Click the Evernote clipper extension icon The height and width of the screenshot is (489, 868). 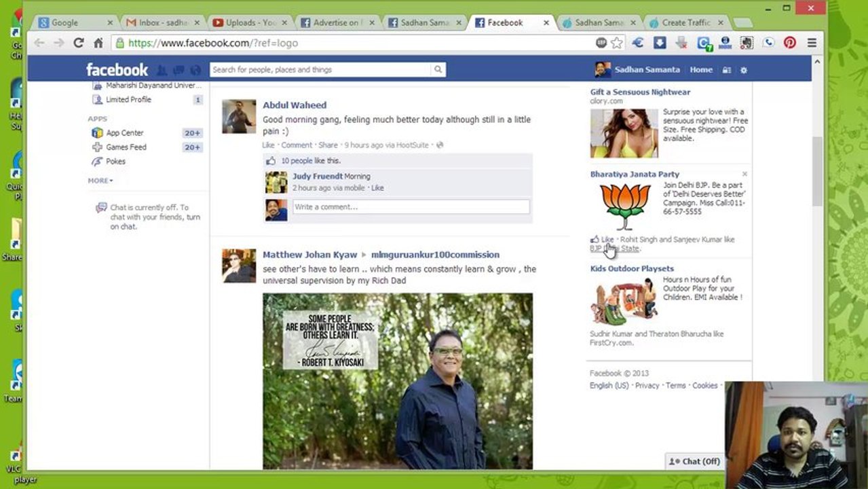(747, 43)
